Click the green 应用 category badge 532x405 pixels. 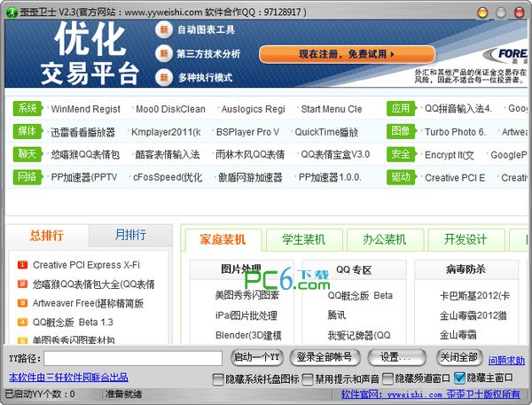click(401, 108)
